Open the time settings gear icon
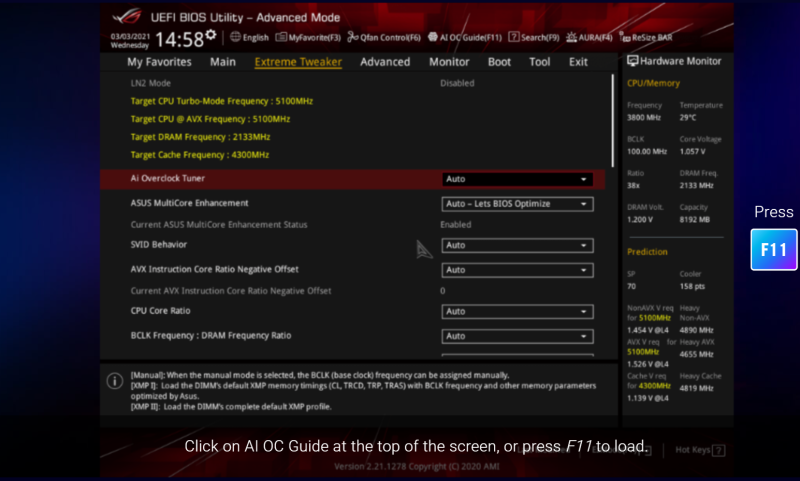800x481 pixels. coord(210,35)
